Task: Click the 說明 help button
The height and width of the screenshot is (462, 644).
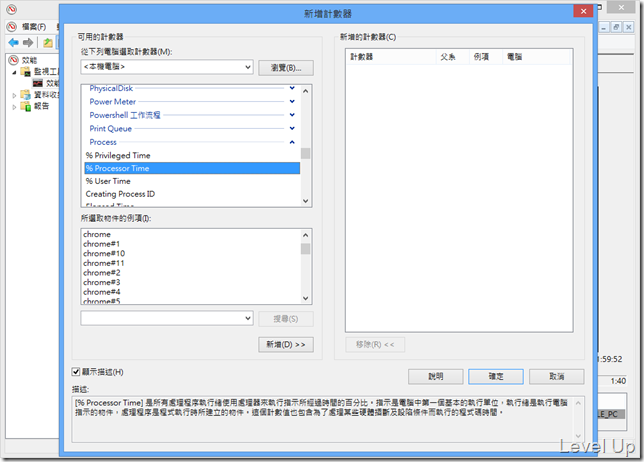Action: pyautogui.click(x=436, y=377)
